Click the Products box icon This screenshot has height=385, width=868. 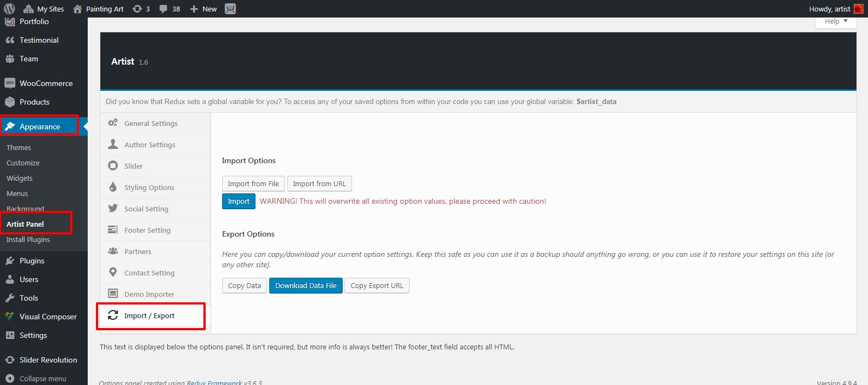point(10,102)
